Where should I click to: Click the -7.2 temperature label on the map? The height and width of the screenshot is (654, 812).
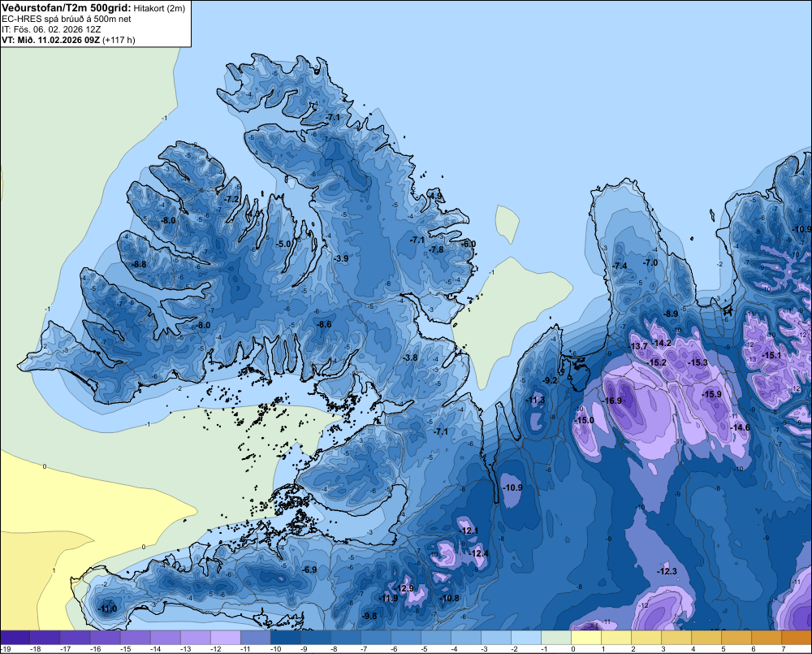[x=232, y=200]
